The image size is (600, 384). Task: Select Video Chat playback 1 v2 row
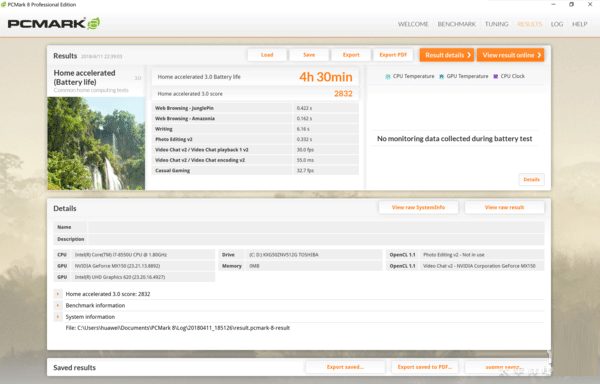pos(255,150)
